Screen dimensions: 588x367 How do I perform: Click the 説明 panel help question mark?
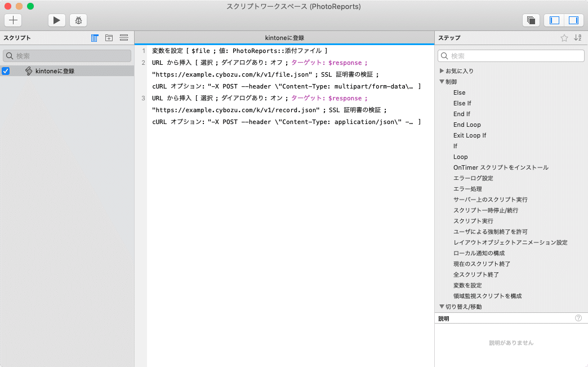578,318
